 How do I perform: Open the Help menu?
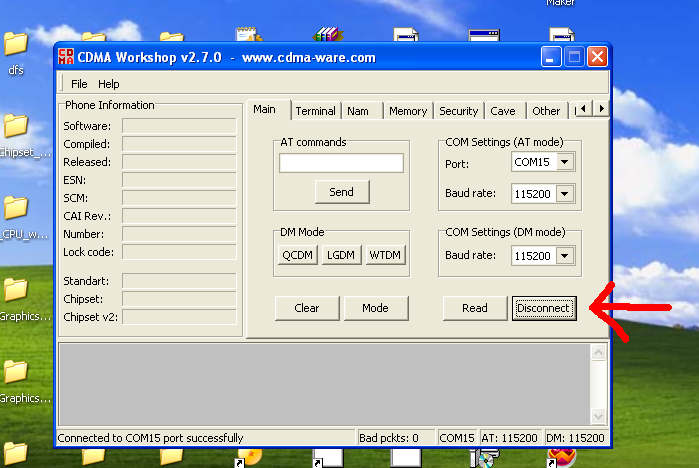click(x=108, y=84)
